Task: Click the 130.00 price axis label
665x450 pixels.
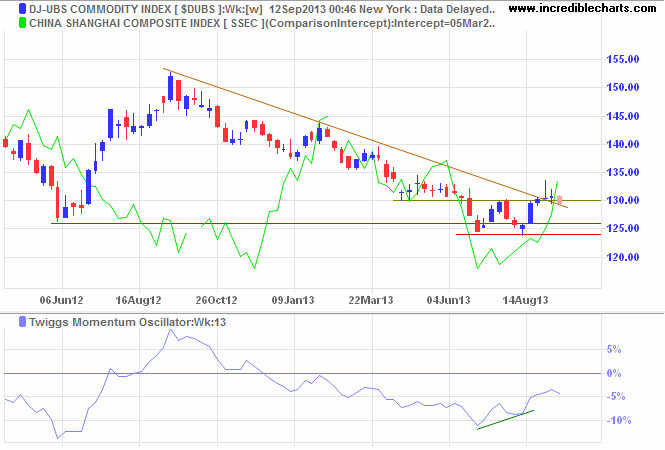Action: (623, 200)
